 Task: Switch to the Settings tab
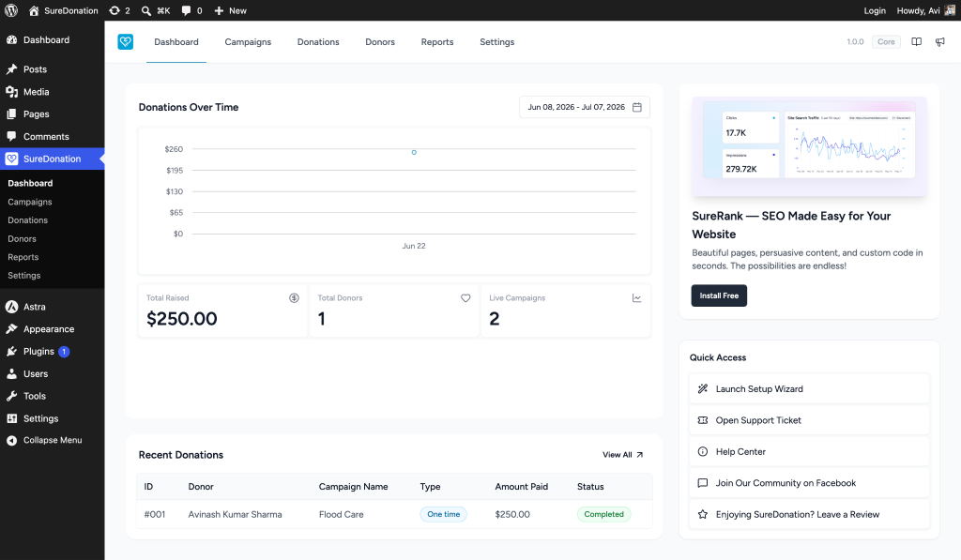pyautogui.click(x=497, y=41)
